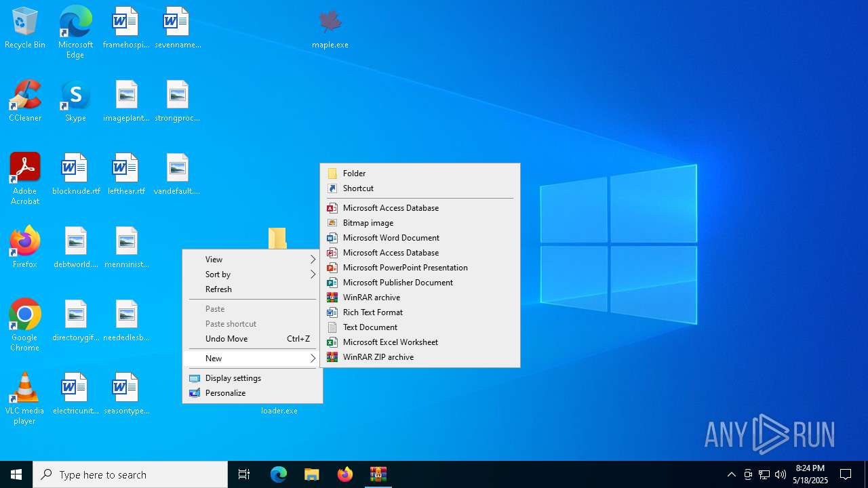The image size is (868, 488).
Task: Select the directorygif... file icon
Action: tap(75, 321)
